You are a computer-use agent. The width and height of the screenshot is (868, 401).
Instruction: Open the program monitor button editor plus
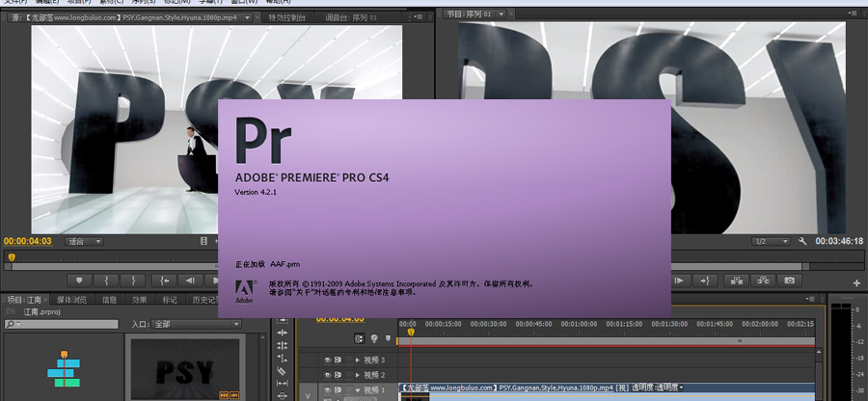[857, 282]
